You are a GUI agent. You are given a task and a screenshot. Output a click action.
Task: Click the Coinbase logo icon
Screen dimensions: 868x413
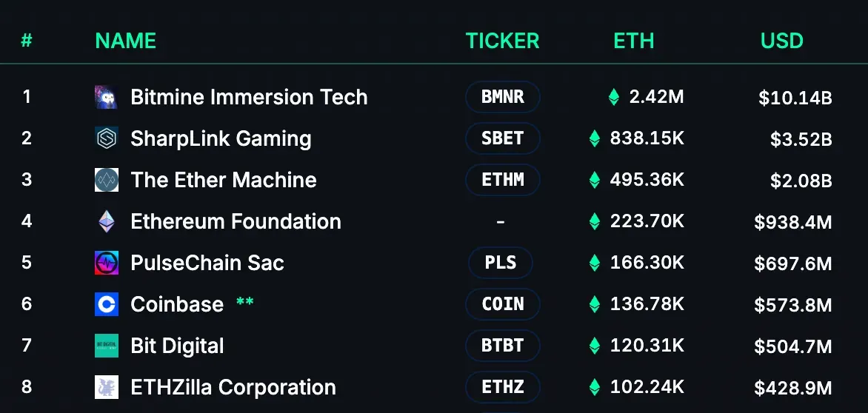coord(107,304)
